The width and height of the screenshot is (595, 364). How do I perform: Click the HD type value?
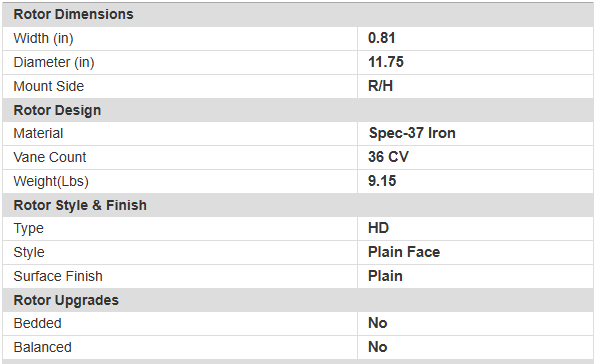378,228
